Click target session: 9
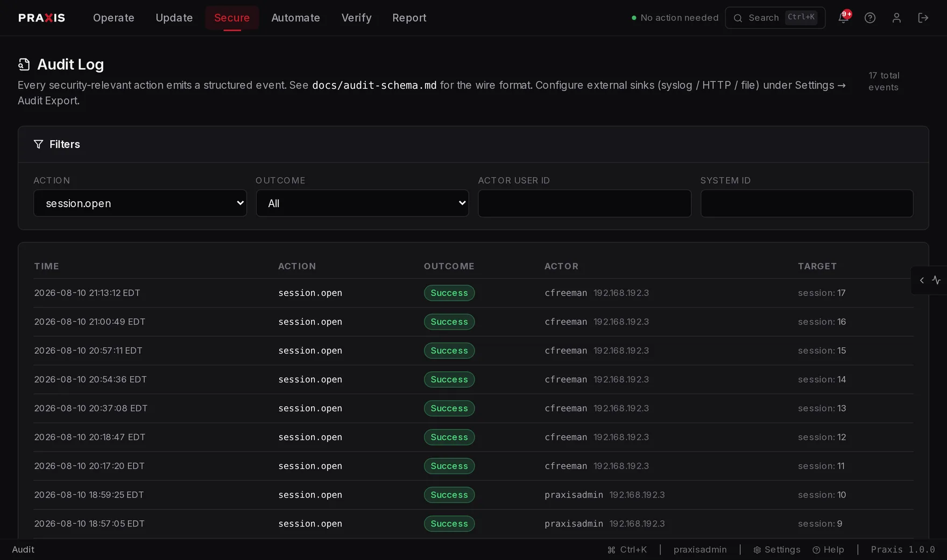Screen dimensions: 947x560 (x=820, y=524)
